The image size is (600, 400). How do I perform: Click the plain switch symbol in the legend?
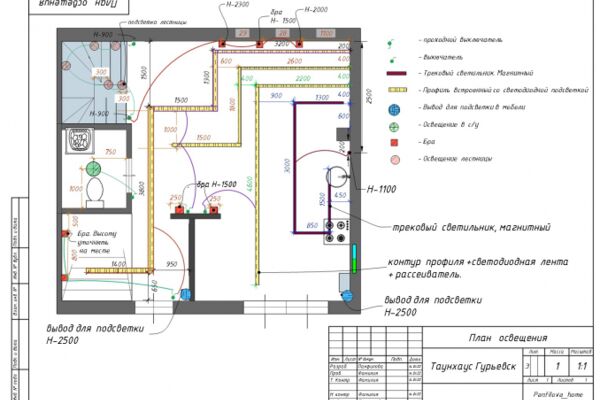(392, 60)
